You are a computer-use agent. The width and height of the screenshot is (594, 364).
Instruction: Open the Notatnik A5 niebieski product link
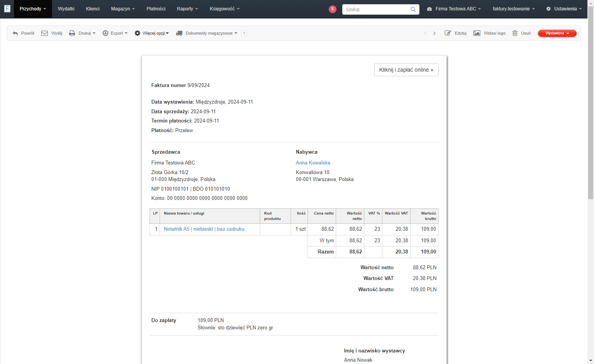(x=204, y=229)
